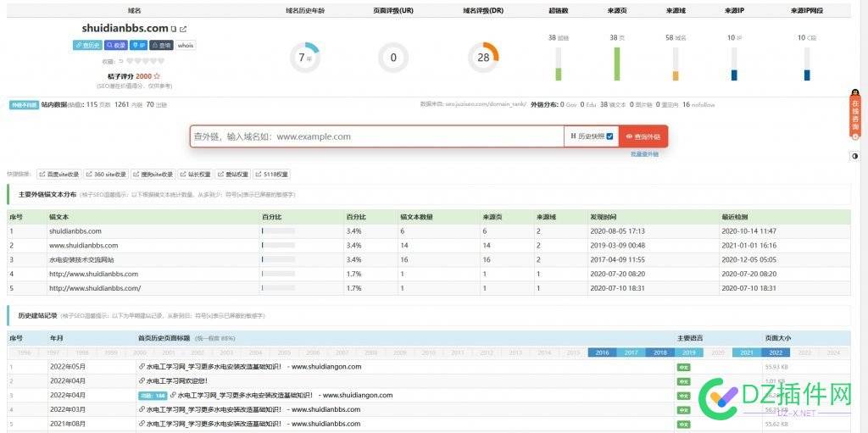The width and height of the screenshot is (868, 433).
Task: Click the domain age donut showing 7
Action: pos(304,58)
